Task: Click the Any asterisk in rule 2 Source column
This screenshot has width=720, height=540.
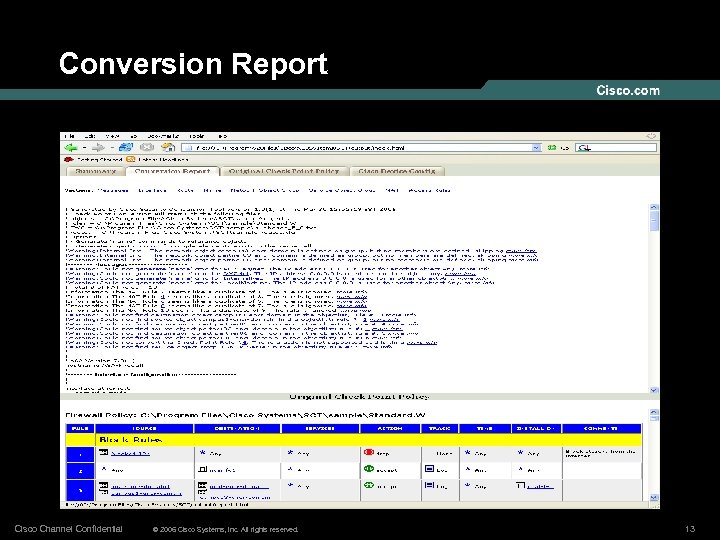Action: pyautogui.click(x=104, y=469)
